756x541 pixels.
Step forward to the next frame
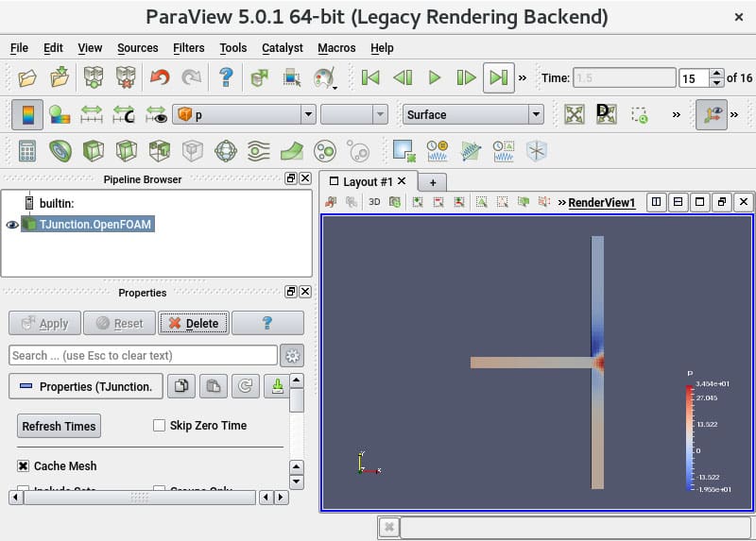point(466,77)
